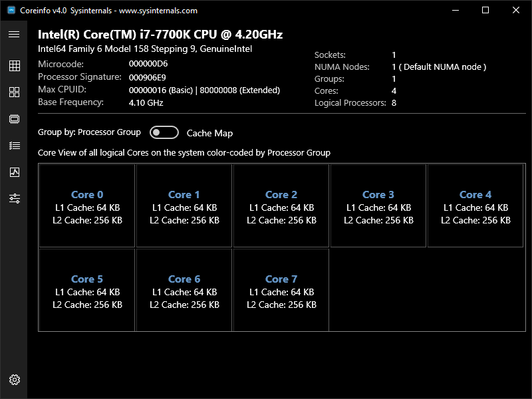Open the hamburger navigation menu
The height and width of the screenshot is (399, 532).
tap(14, 34)
